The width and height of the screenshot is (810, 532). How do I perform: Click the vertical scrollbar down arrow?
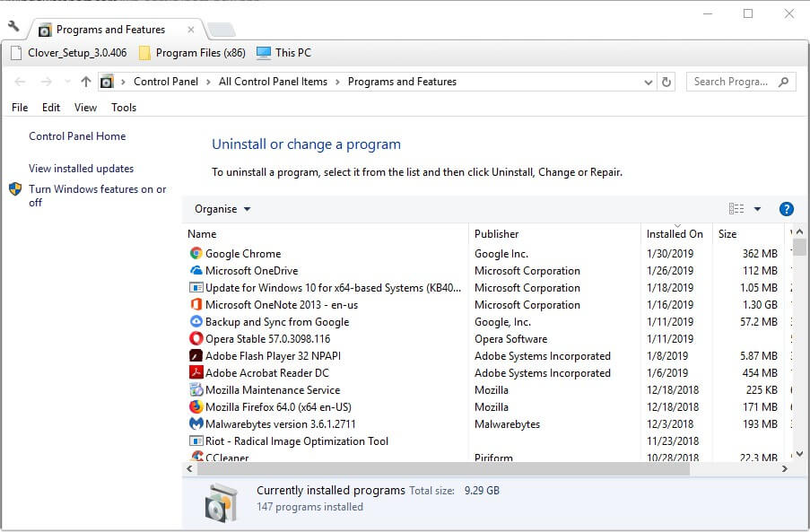(799, 453)
